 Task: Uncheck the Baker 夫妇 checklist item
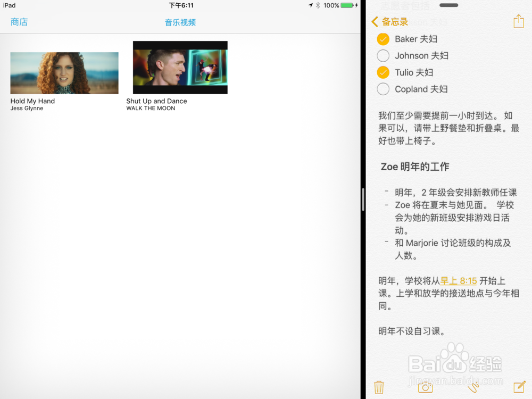(383, 39)
